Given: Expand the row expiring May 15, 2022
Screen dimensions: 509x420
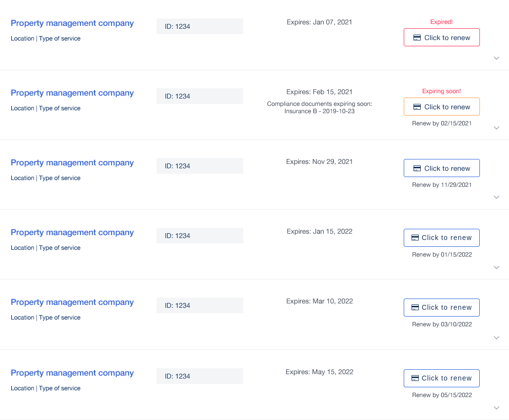Looking at the screenshot, I should [496, 408].
